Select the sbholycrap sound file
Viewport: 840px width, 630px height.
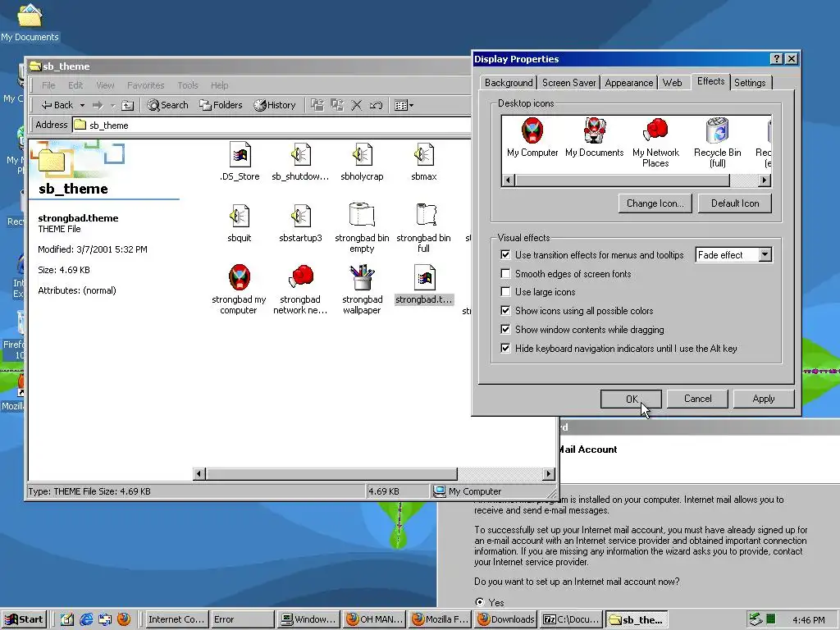pyautogui.click(x=362, y=156)
